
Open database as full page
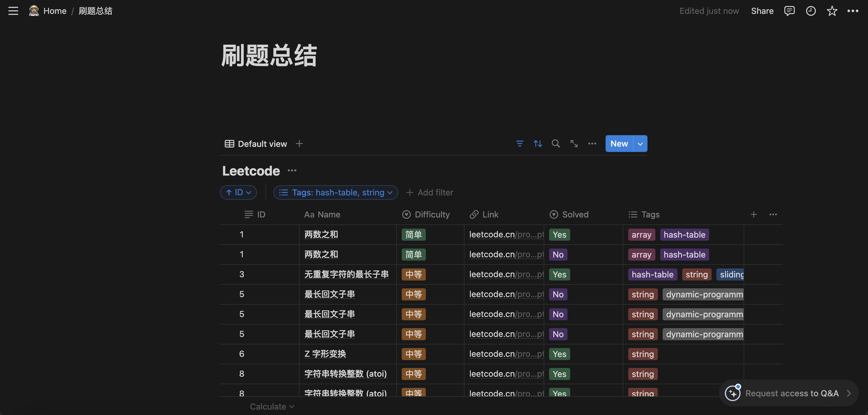[x=574, y=144]
